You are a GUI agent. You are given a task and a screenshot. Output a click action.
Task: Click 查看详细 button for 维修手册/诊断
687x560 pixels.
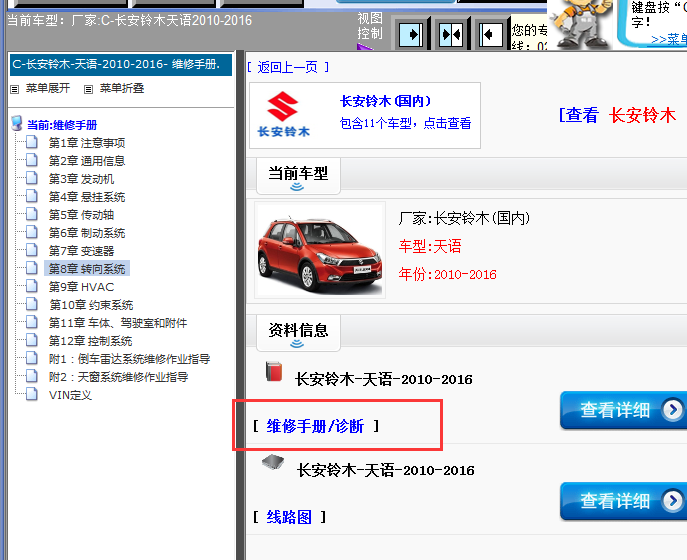click(623, 410)
